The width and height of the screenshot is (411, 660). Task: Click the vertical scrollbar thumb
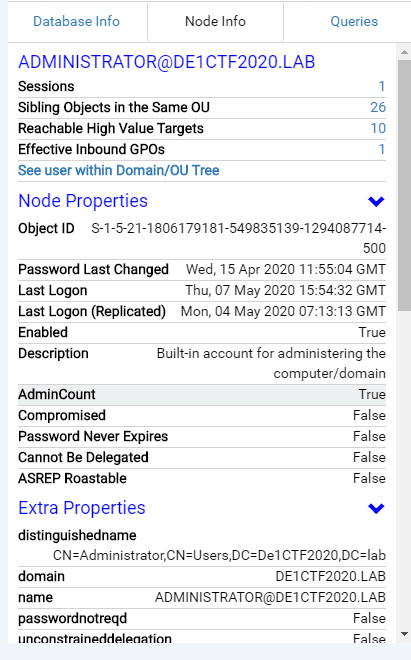[404, 185]
